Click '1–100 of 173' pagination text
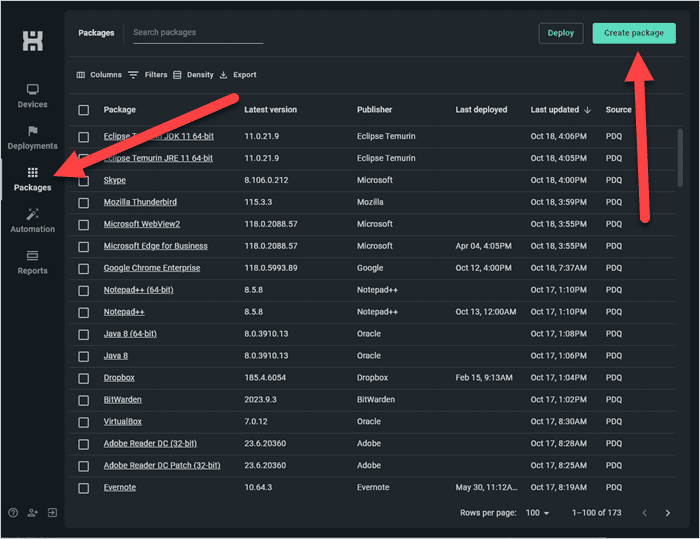 596,513
